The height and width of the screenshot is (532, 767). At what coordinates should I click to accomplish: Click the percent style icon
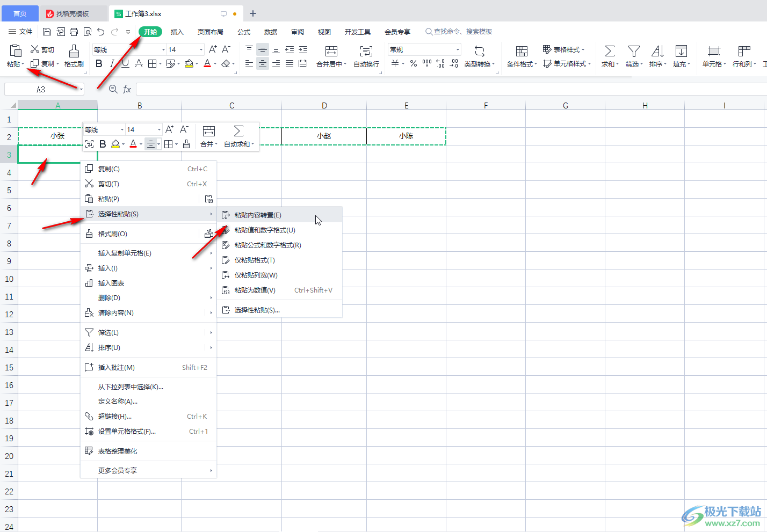pyautogui.click(x=414, y=64)
